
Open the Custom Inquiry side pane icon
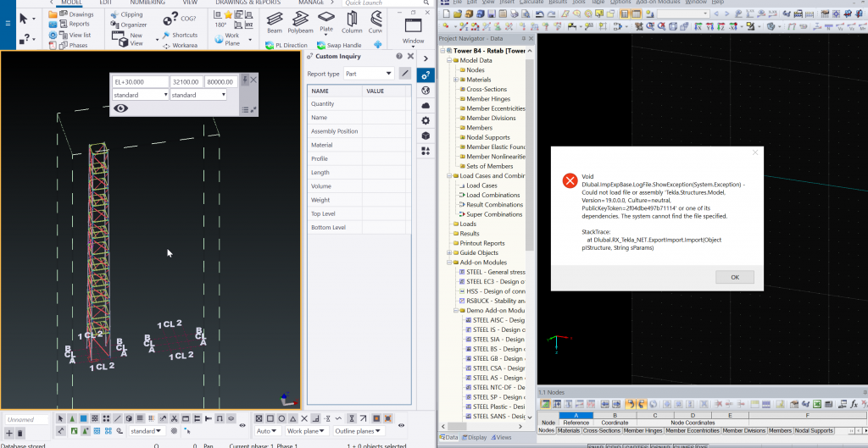[x=426, y=75]
